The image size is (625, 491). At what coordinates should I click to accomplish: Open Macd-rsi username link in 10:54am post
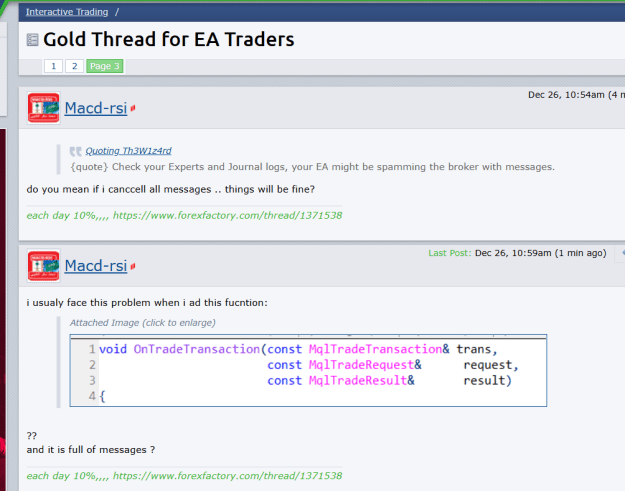(x=96, y=108)
